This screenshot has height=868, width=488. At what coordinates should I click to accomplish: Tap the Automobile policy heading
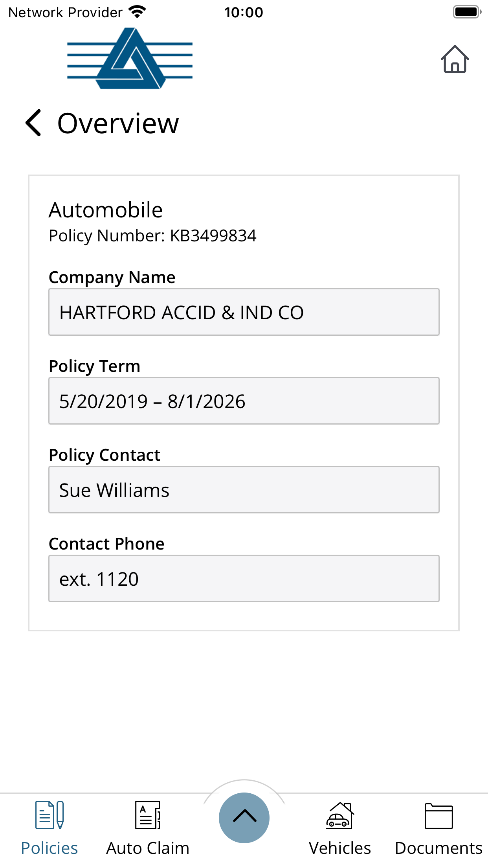106,210
